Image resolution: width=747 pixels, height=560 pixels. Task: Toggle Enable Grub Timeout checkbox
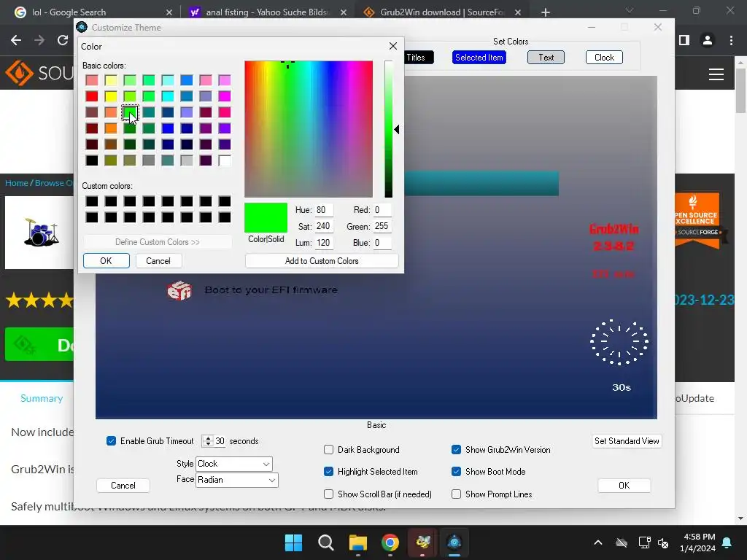pyautogui.click(x=111, y=441)
